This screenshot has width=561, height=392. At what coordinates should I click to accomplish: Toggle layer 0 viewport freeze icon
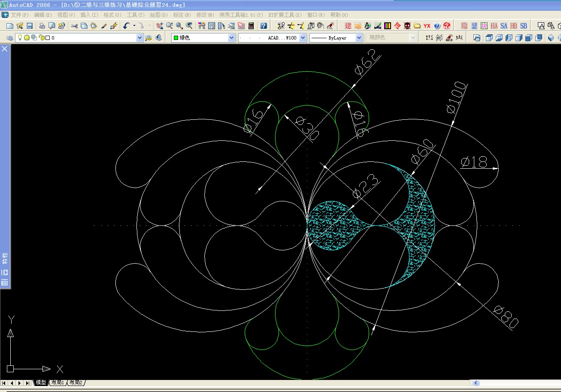[x=33, y=38]
